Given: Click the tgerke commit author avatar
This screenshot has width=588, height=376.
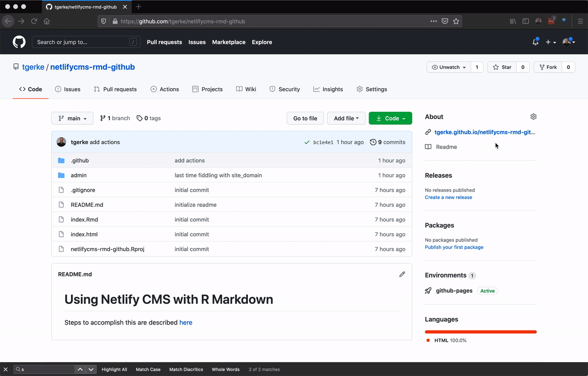Looking at the screenshot, I should coord(61,142).
